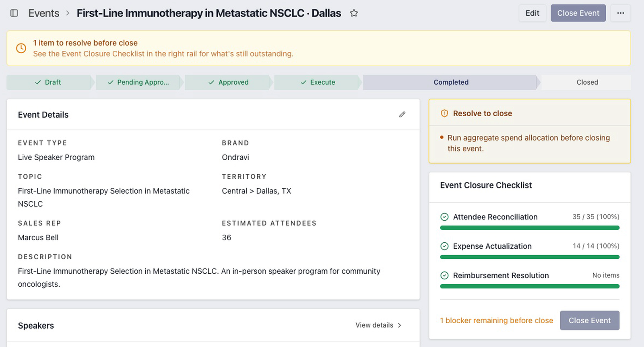The image size is (644, 347).
Task: Open the more options ellipsis menu
Action: click(620, 13)
